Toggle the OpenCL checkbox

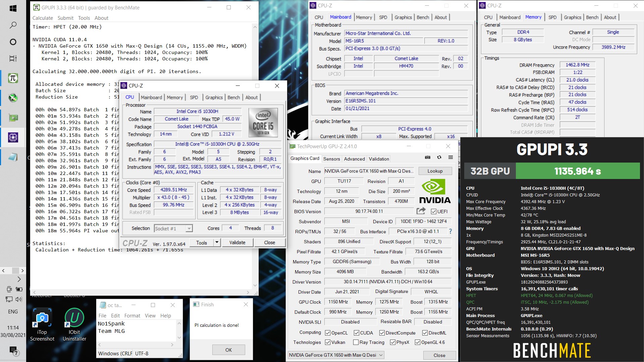328,333
